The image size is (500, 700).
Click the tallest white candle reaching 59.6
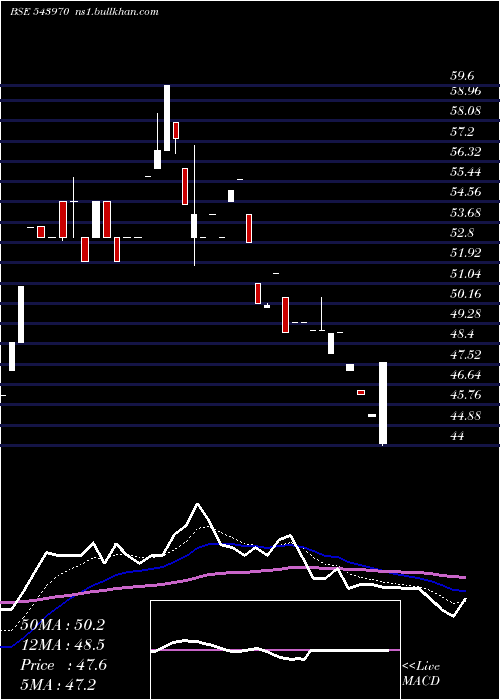point(167,118)
